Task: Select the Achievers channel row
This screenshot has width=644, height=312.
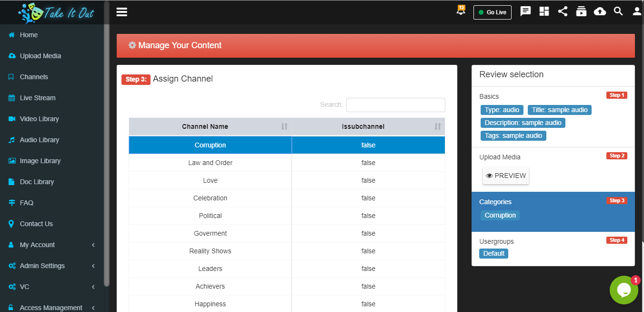Action: tap(287, 286)
